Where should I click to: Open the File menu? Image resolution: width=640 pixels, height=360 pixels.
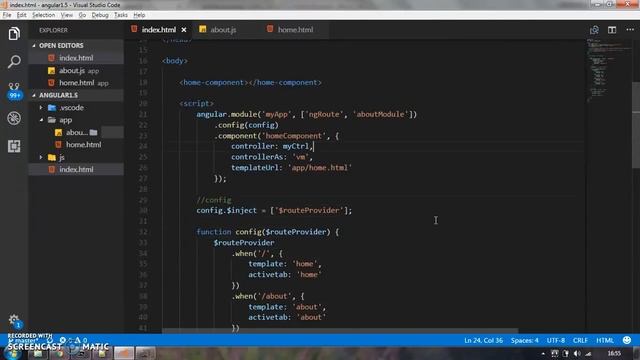coord(7,15)
